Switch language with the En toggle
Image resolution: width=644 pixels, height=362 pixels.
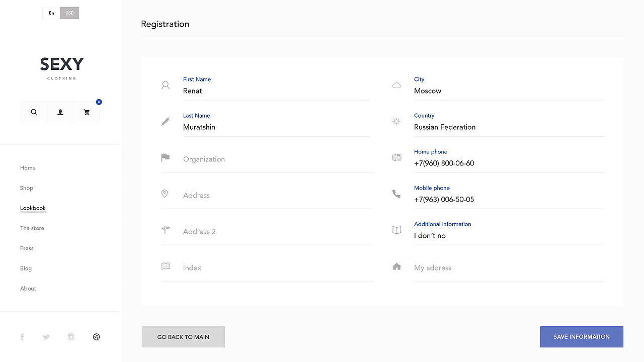click(51, 13)
